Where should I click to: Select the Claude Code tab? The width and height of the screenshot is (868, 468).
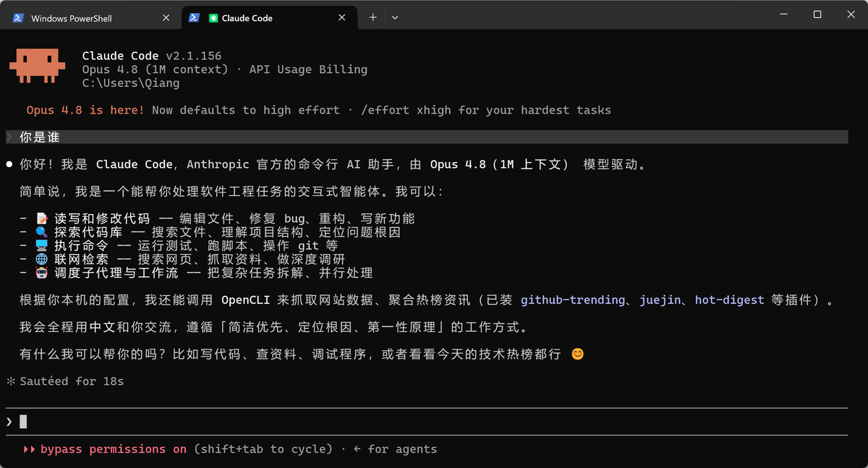click(x=269, y=18)
